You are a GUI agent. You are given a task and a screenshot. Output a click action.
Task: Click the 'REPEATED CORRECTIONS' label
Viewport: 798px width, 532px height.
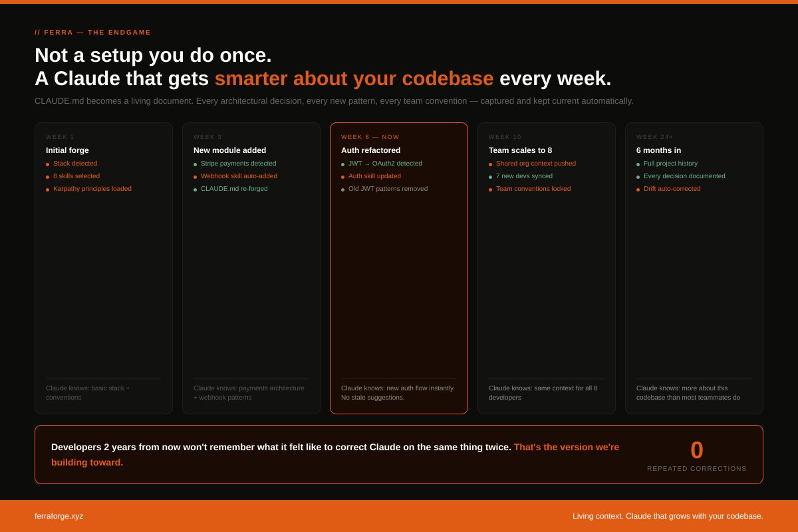click(x=697, y=469)
